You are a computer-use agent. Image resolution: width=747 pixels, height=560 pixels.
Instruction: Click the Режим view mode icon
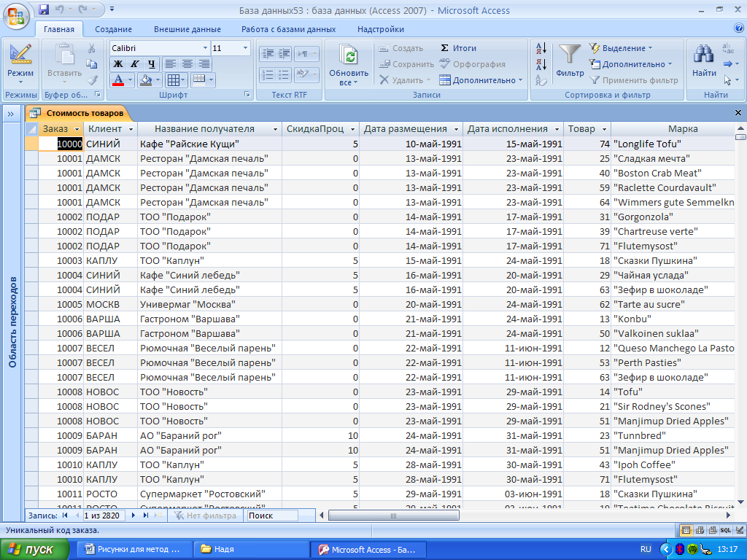point(20,54)
